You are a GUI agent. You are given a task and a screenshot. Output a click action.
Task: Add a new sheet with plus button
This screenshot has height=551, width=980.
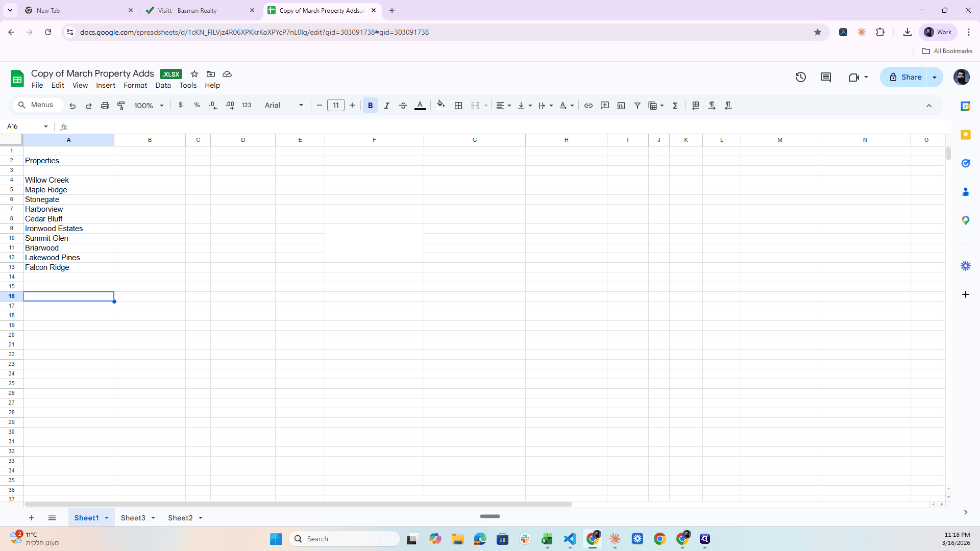pyautogui.click(x=32, y=518)
